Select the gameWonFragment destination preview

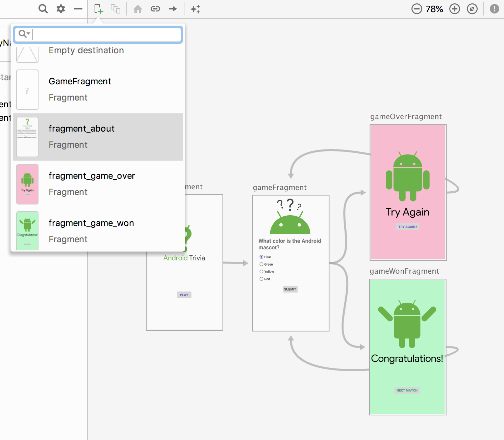coord(407,347)
